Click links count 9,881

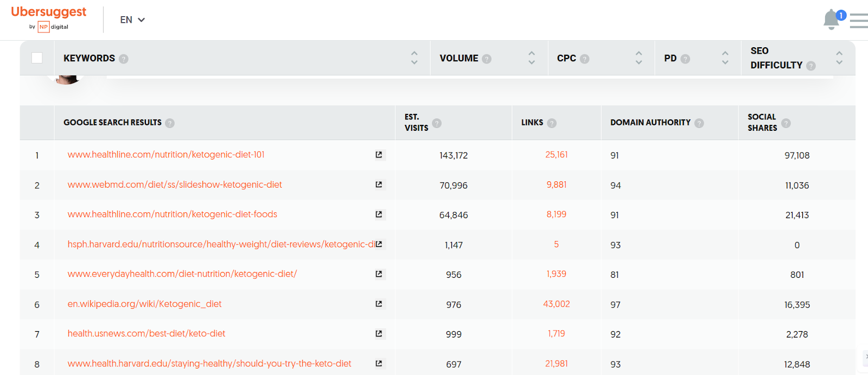point(557,185)
